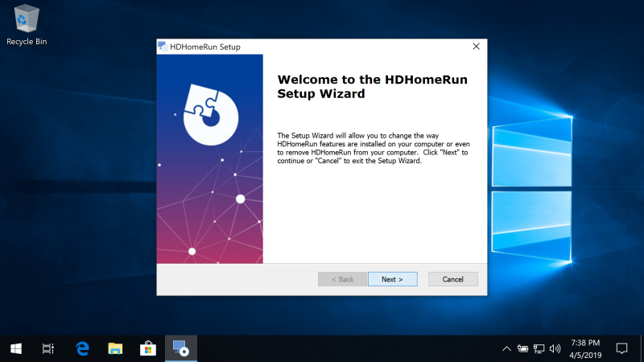
Task: Open Task View from the taskbar
Action: tap(48, 349)
